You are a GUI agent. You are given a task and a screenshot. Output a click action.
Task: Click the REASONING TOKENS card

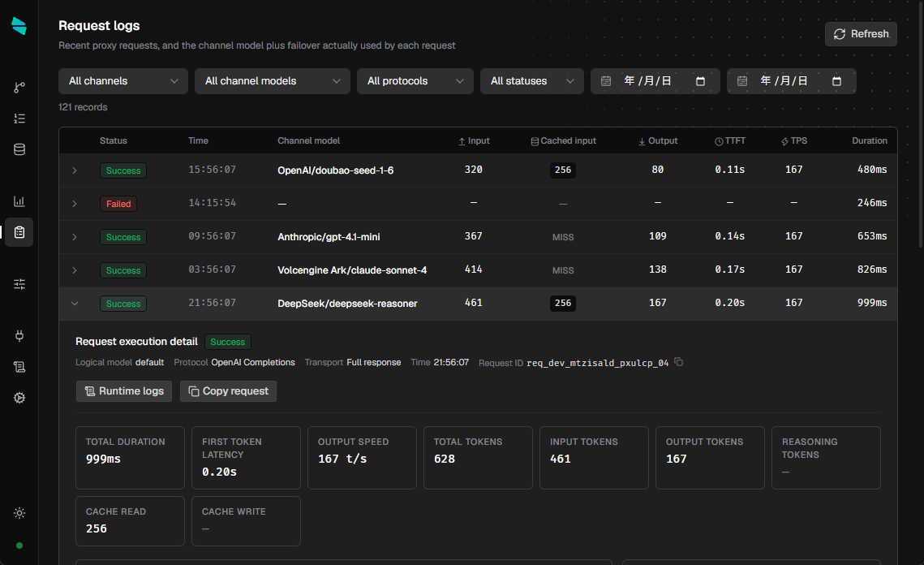pos(826,458)
